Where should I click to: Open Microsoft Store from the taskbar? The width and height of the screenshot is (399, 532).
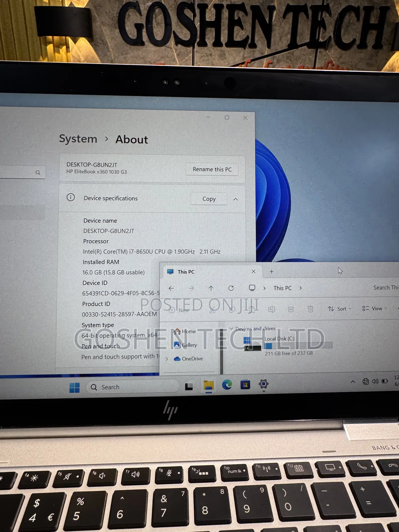point(245,385)
